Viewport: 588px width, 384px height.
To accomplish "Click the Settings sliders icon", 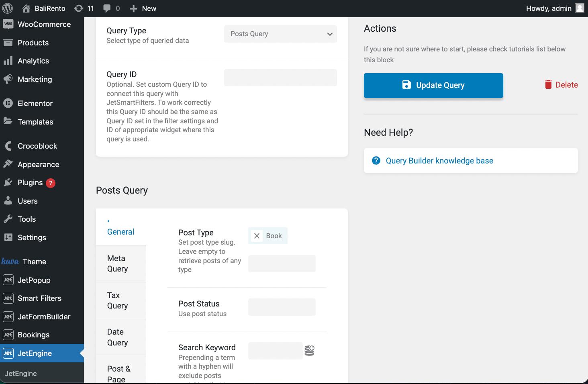I will tap(8, 237).
